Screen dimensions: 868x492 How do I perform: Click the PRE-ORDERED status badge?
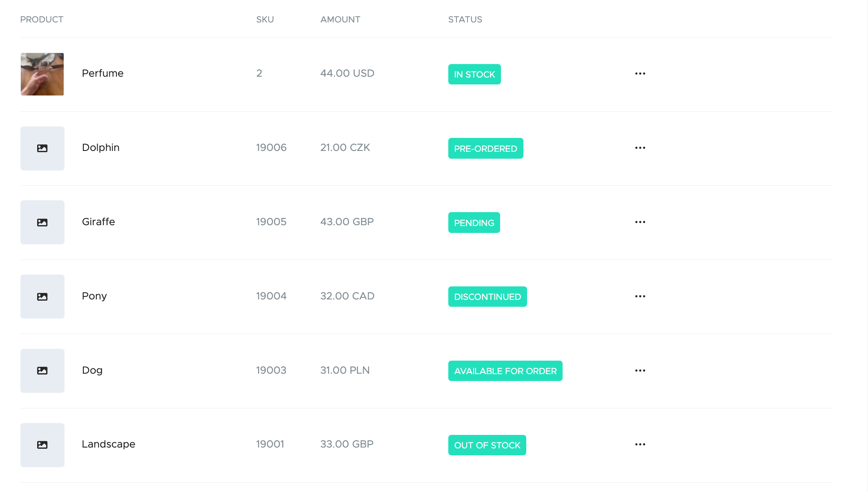485,148
